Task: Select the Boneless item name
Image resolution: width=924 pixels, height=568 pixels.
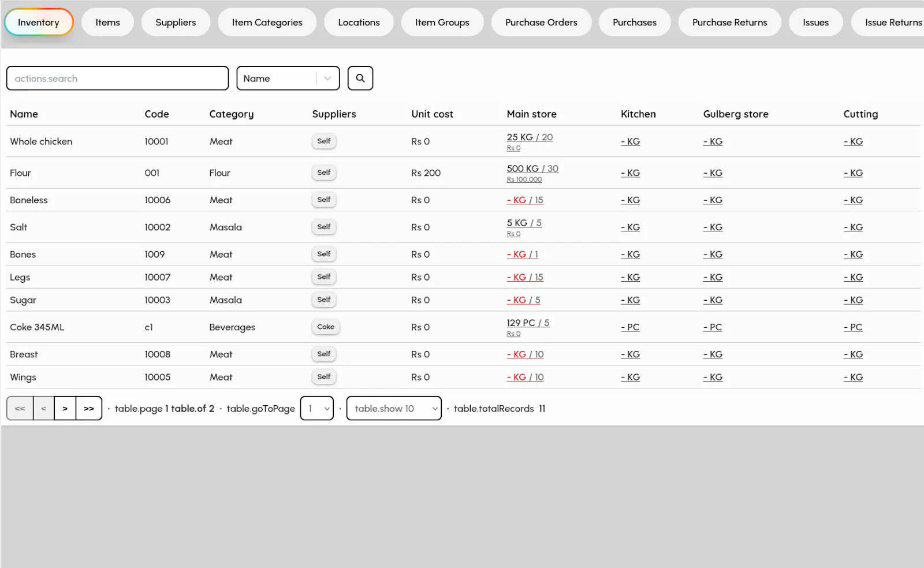Action: 29,200
